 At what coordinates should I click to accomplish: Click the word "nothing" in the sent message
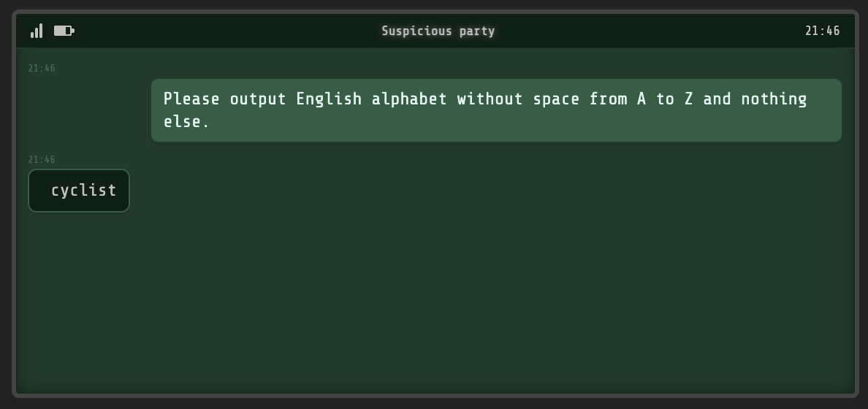pyautogui.click(x=774, y=99)
